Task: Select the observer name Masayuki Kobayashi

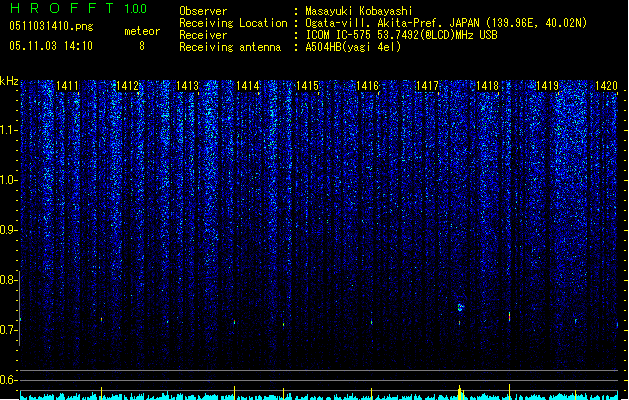Action: pyautogui.click(x=359, y=11)
